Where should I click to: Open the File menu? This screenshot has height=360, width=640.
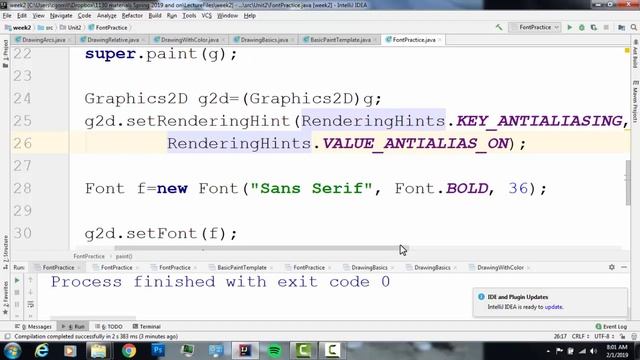coord(7,16)
